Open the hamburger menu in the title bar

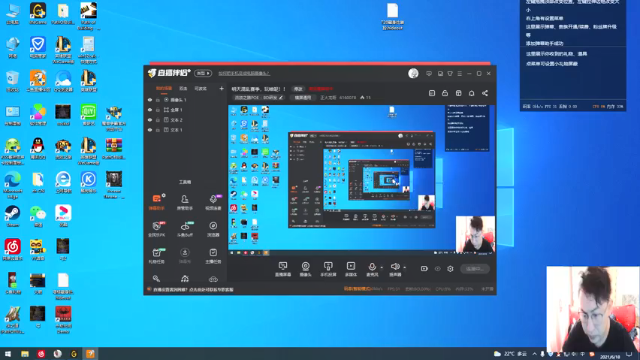(x=460, y=73)
